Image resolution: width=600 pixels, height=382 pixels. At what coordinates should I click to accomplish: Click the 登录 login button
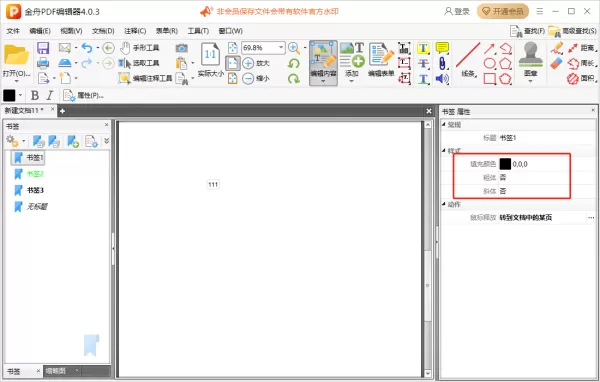pos(457,11)
